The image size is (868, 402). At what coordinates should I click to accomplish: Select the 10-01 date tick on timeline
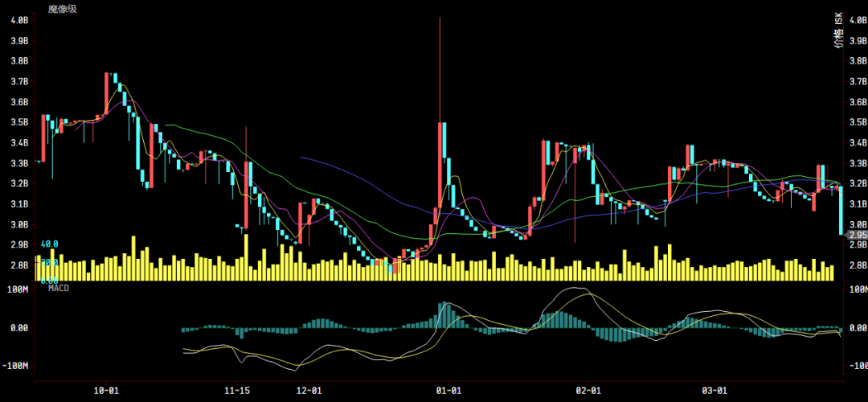106,390
